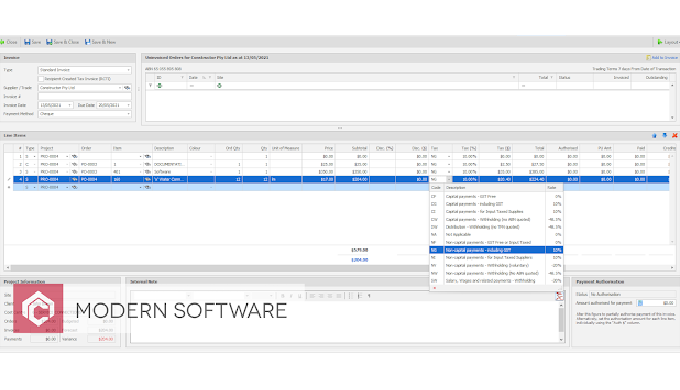
Task: Open the Tax code dropdown in line row 3
Action: tap(449, 172)
